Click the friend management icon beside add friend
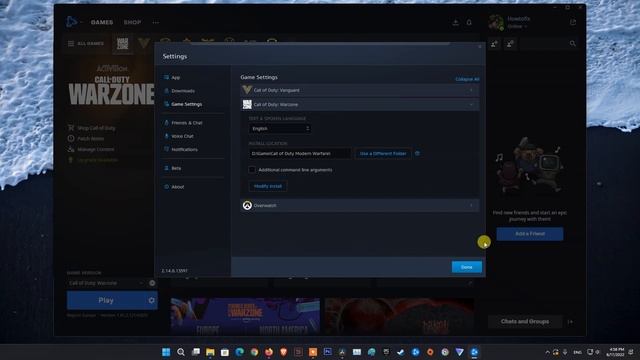This screenshot has height=360, width=640. coord(510,44)
